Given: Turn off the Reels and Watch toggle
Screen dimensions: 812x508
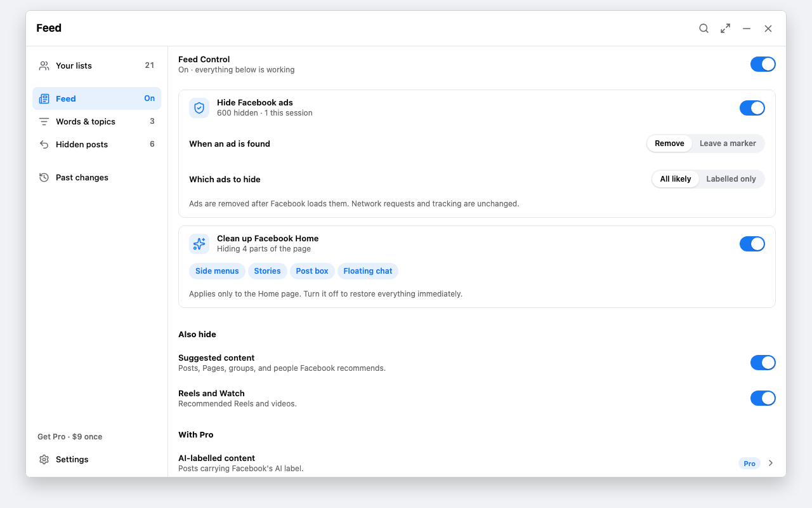Looking at the screenshot, I should click(x=763, y=398).
